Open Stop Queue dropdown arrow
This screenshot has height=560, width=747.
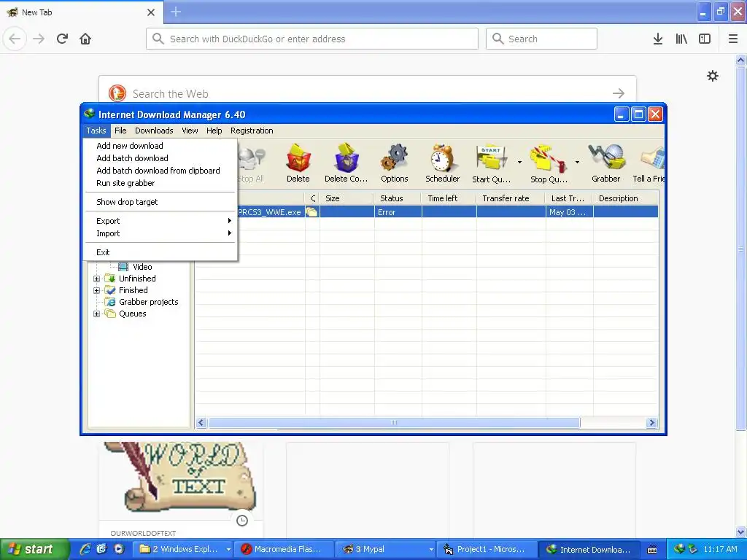pyautogui.click(x=577, y=163)
